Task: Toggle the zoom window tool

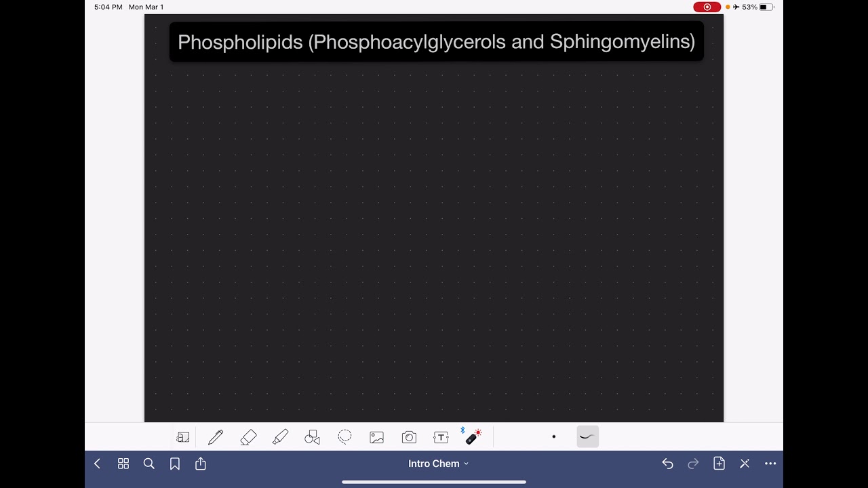Action: pos(183,437)
